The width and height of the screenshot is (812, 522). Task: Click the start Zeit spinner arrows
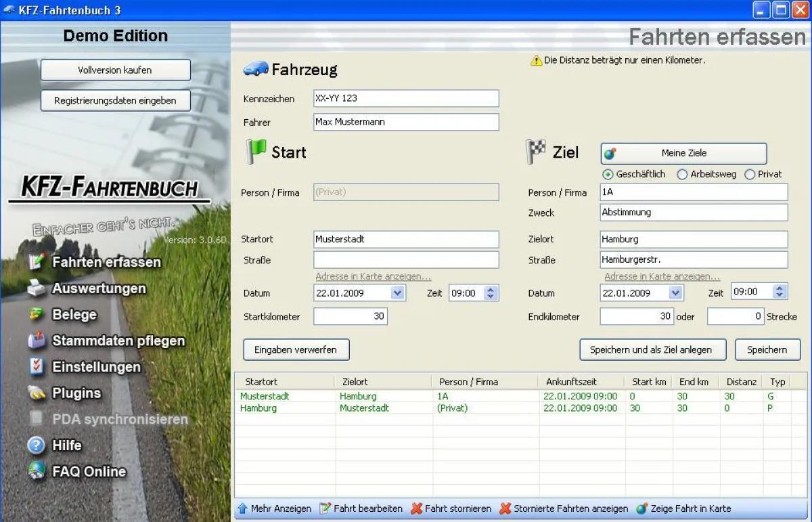click(x=491, y=293)
